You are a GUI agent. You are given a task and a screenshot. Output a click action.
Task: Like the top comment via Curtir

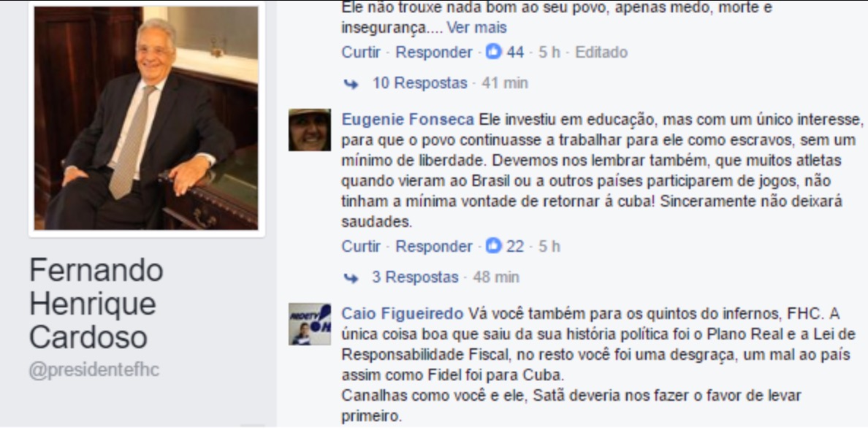point(361,52)
